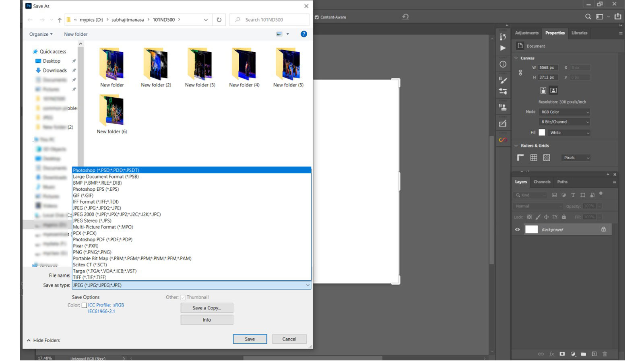This screenshot has width=644, height=362.
Task: Create new fill or adjustment layer
Action: (x=573, y=354)
